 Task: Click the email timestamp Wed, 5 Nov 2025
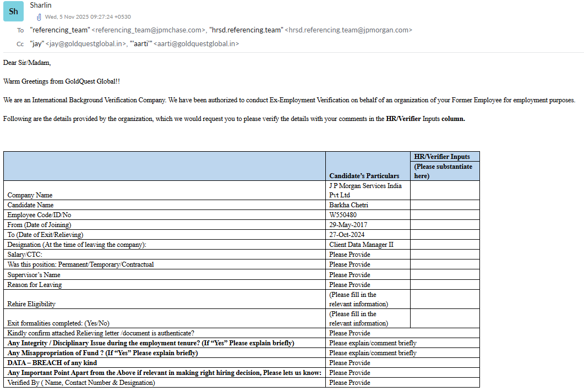(x=88, y=16)
